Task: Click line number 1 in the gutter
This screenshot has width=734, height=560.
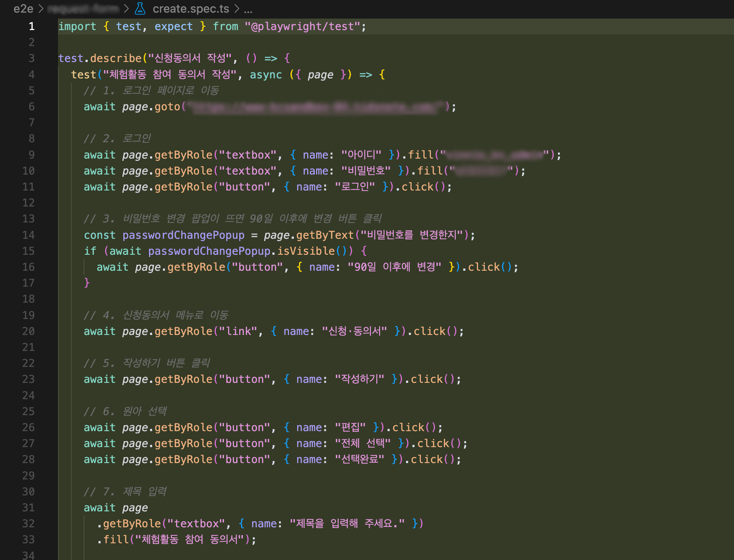Action: pyautogui.click(x=32, y=26)
